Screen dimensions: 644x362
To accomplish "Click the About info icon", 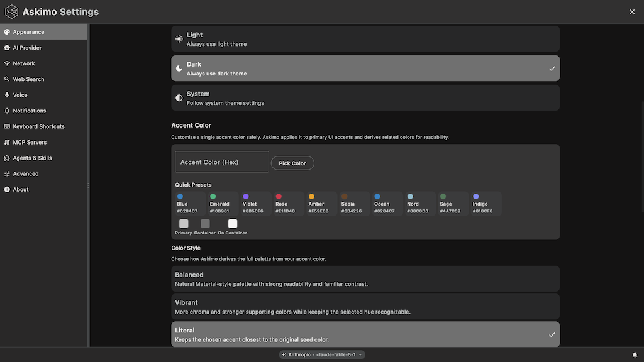I will 7,189.
